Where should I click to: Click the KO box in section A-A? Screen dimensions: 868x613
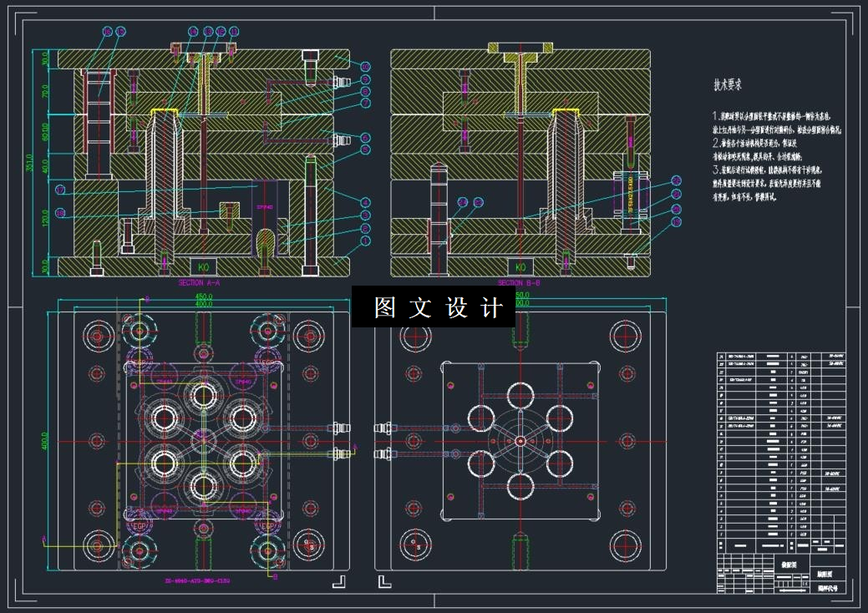pyautogui.click(x=203, y=266)
